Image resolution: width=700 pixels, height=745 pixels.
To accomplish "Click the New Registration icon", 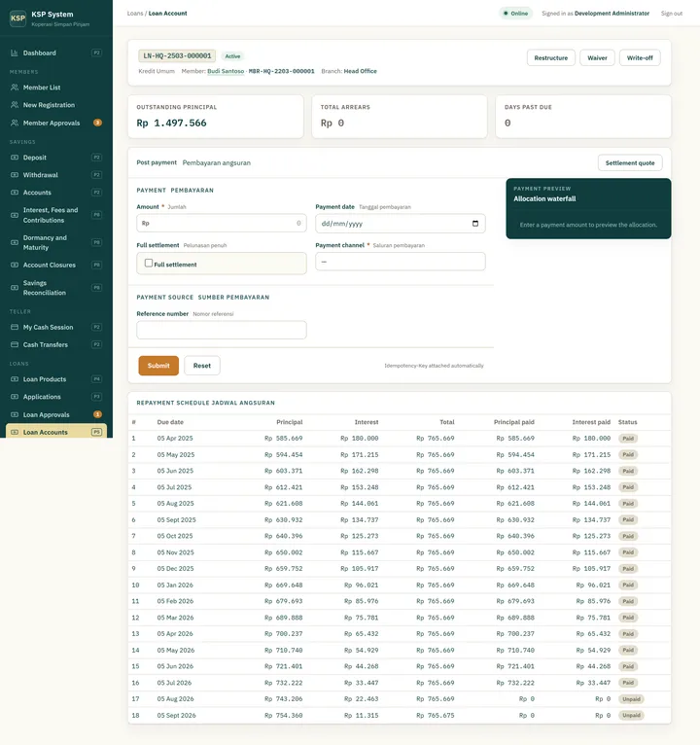I will click(x=15, y=105).
